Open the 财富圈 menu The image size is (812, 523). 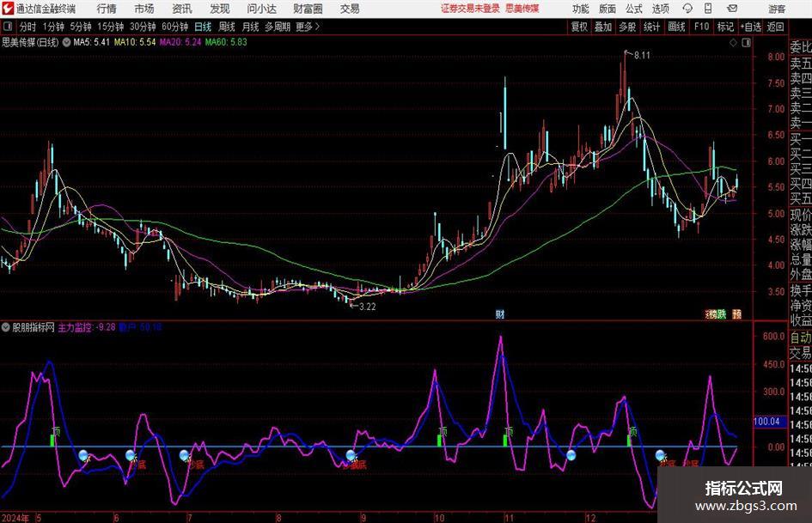308,9
